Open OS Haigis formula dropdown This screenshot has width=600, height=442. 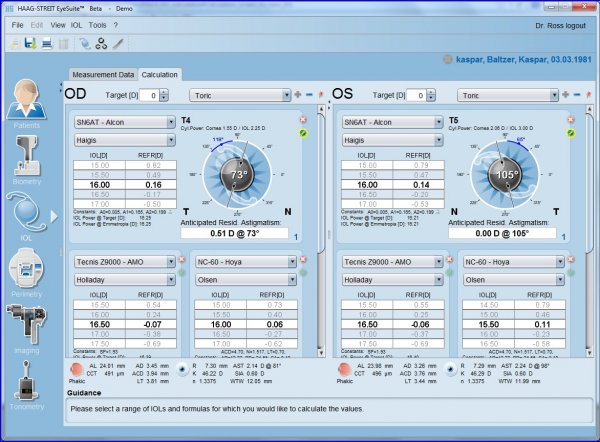point(393,140)
